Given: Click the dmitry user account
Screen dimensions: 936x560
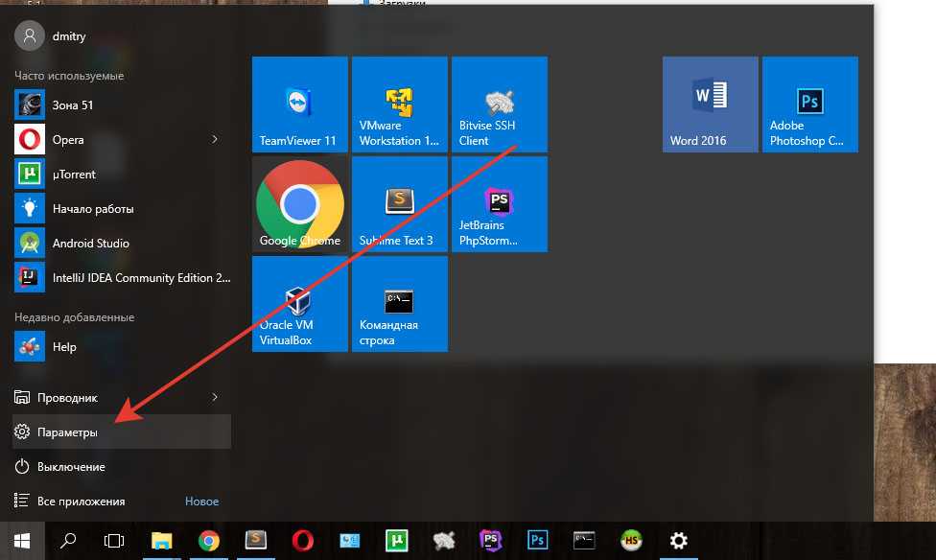Looking at the screenshot, I should tap(51, 35).
